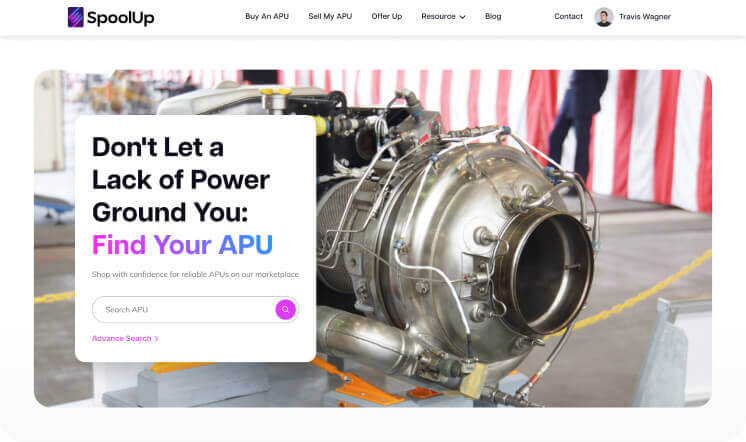This screenshot has width=746, height=442.
Task: Click the magenta magnifier search button
Action: (285, 309)
